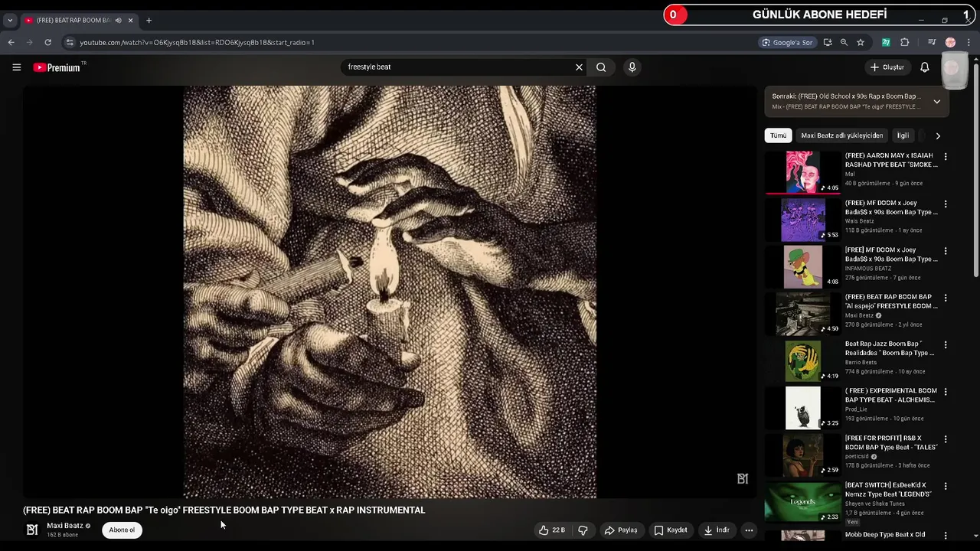Viewport: 980px width, 551px height.
Task: Open Chrome media controls icon
Action: click(x=932, y=42)
